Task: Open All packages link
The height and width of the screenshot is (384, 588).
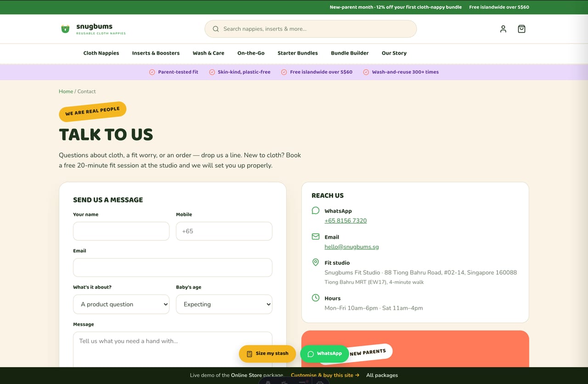Action: pyautogui.click(x=382, y=375)
